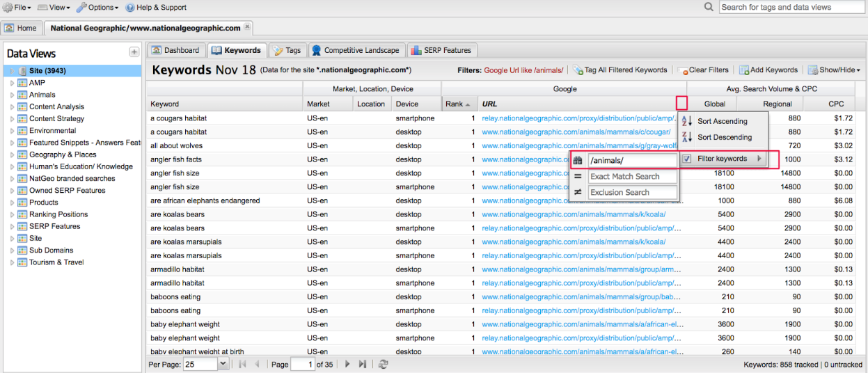
Task: Open the Per Page dropdown
Action: pos(223,364)
